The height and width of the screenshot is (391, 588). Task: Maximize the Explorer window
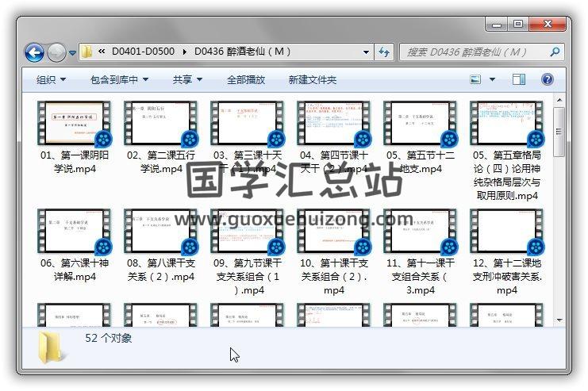(518, 25)
